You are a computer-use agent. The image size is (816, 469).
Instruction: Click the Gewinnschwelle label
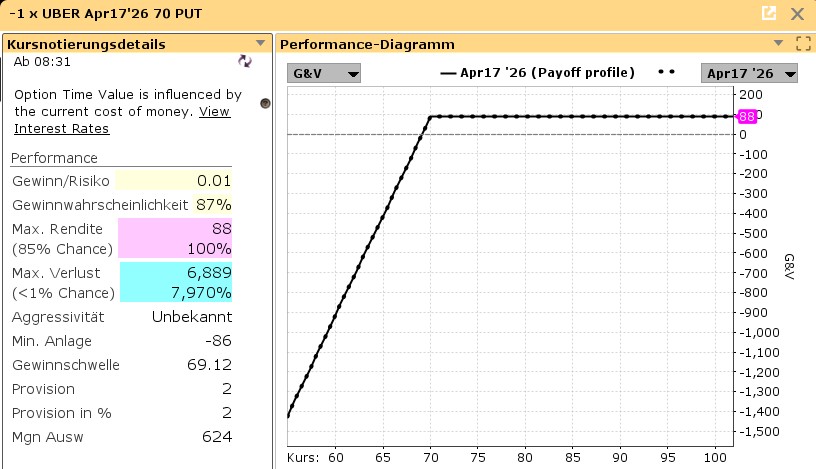pyautogui.click(x=66, y=365)
